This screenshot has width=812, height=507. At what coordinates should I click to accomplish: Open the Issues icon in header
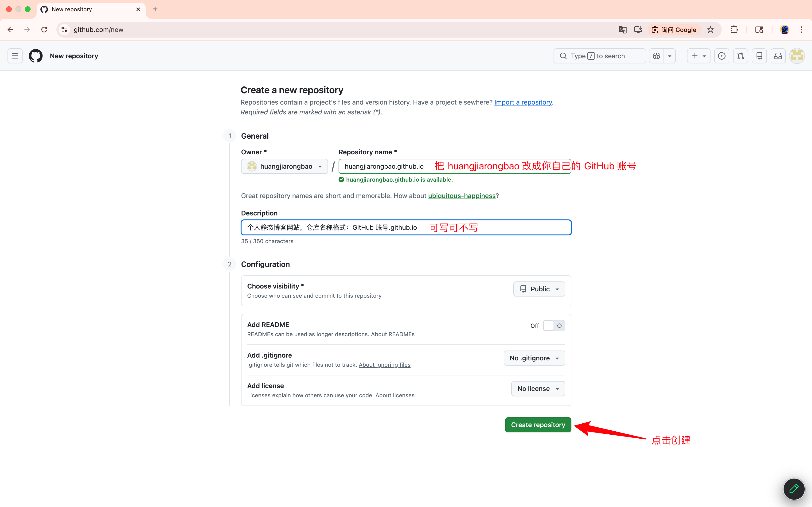(x=722, y=56)
